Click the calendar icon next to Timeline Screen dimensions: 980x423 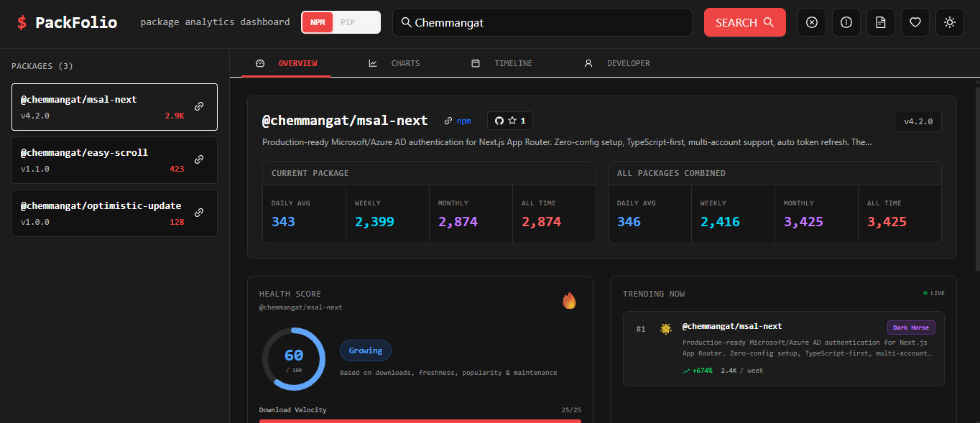pos(475,63)
